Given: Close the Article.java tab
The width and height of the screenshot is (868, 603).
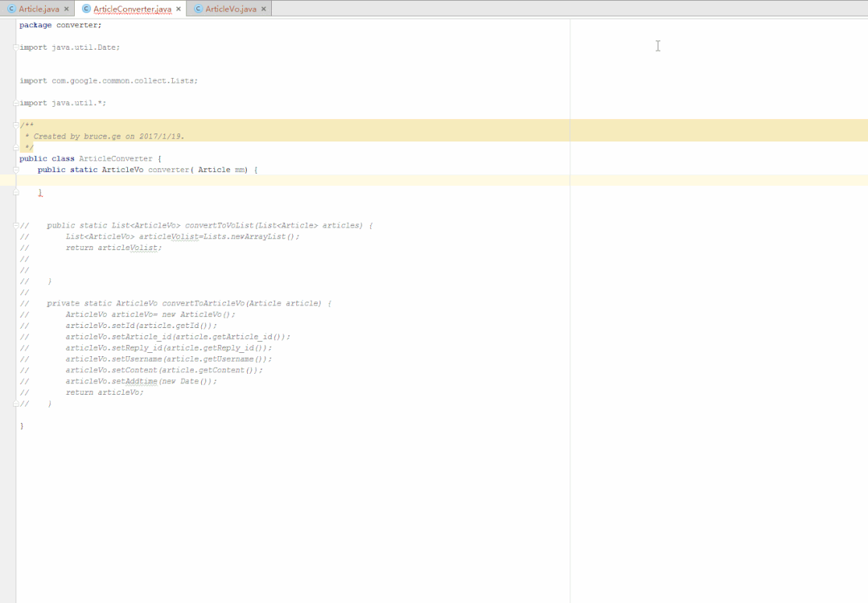Looking at the screenshot, I should [67, 9].
